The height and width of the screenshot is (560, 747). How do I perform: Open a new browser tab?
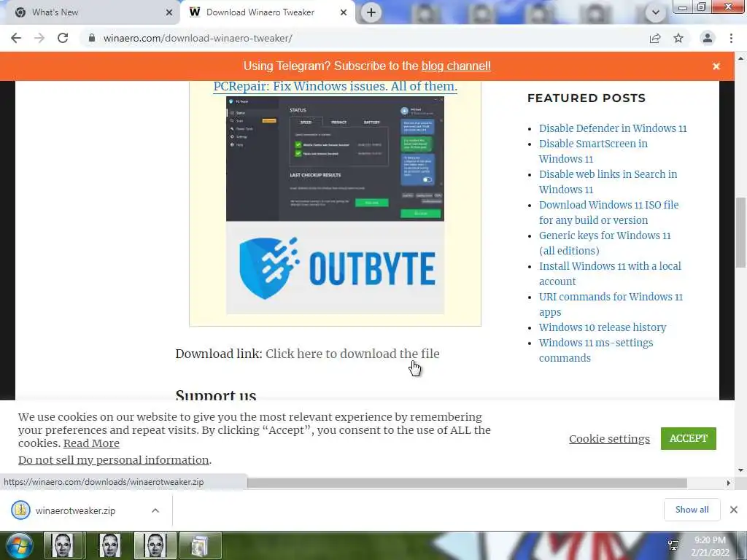371,12
